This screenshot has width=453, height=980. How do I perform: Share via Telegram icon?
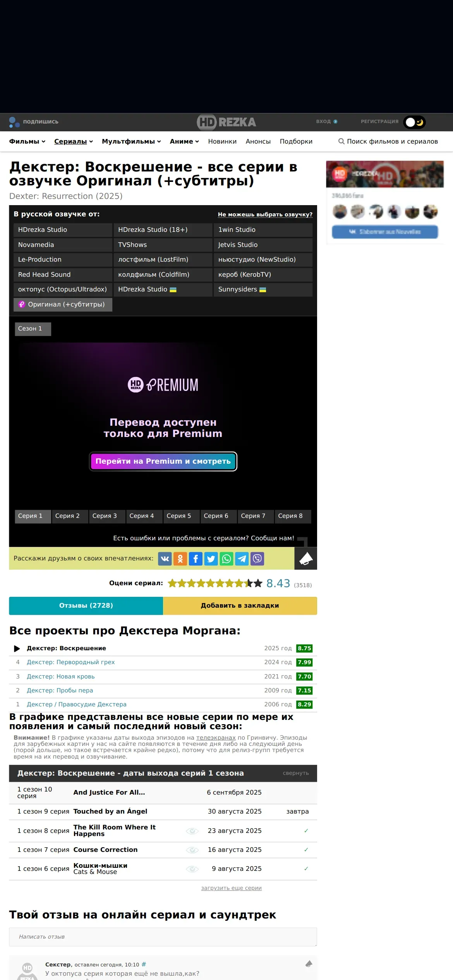(242, 559)
